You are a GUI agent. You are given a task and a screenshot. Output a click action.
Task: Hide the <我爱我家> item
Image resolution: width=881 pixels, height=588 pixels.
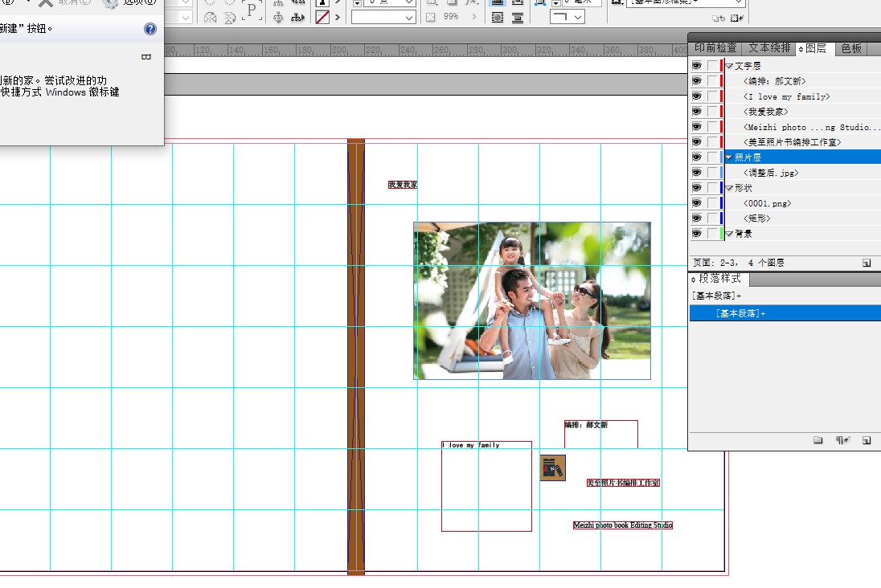click(697, 111)
